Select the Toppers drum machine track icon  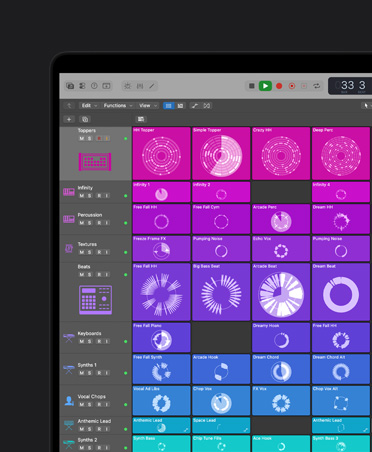tap(95, 162)
